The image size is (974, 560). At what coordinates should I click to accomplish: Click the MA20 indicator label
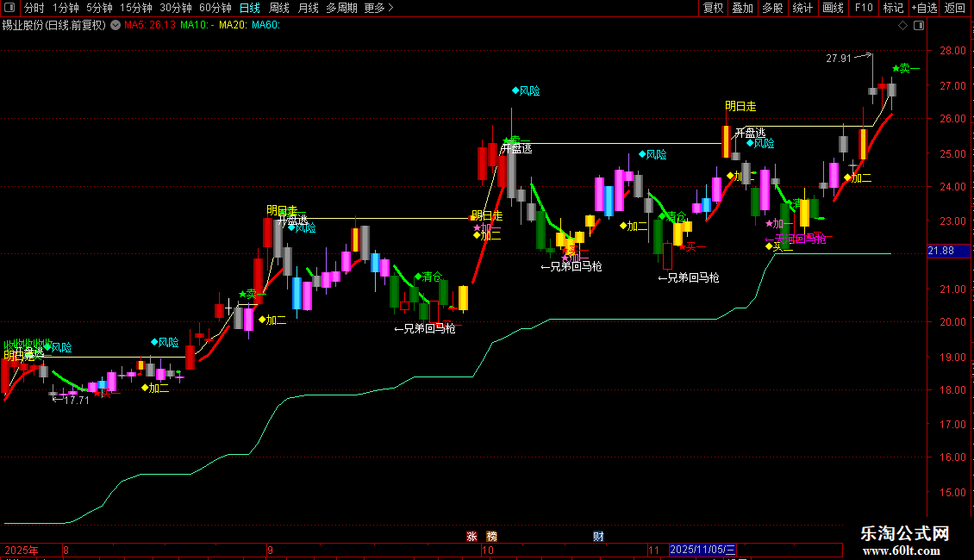pyautogui.click(x=233, y=25)
